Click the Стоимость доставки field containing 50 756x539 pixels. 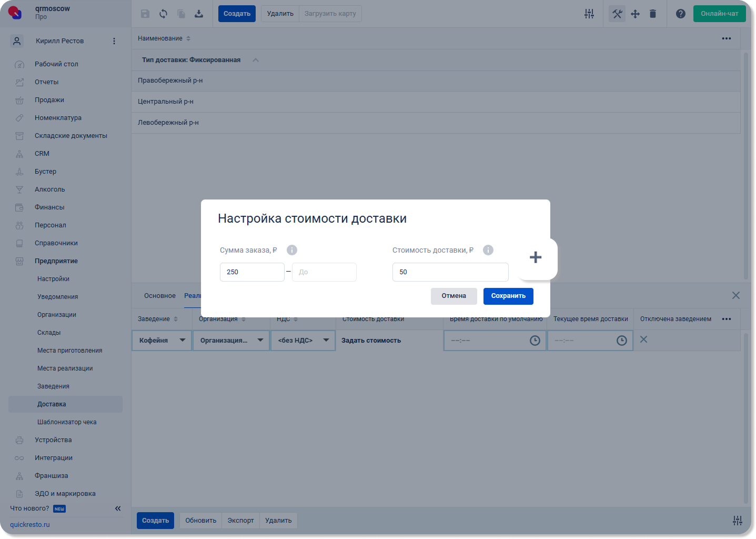[450, 272]
